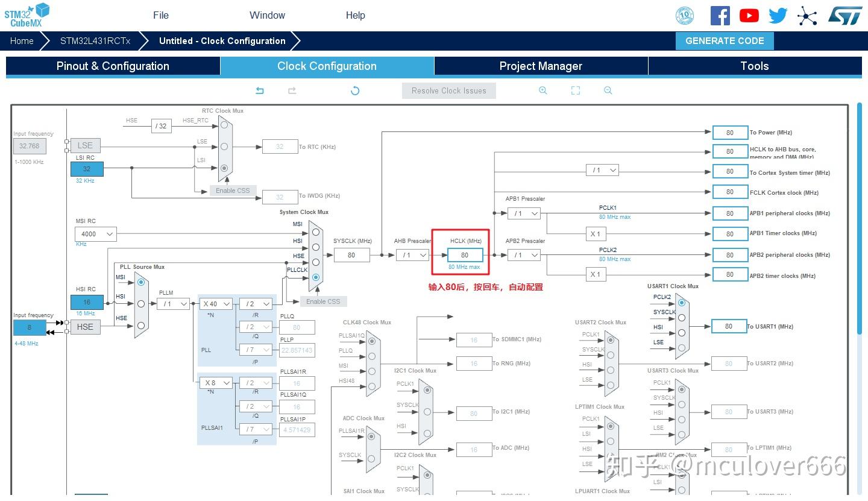Image resolution: width=868 pixels, height=501 pixels.
Task: Switch to Project Manager tab
Action: [x=541, y=66]
